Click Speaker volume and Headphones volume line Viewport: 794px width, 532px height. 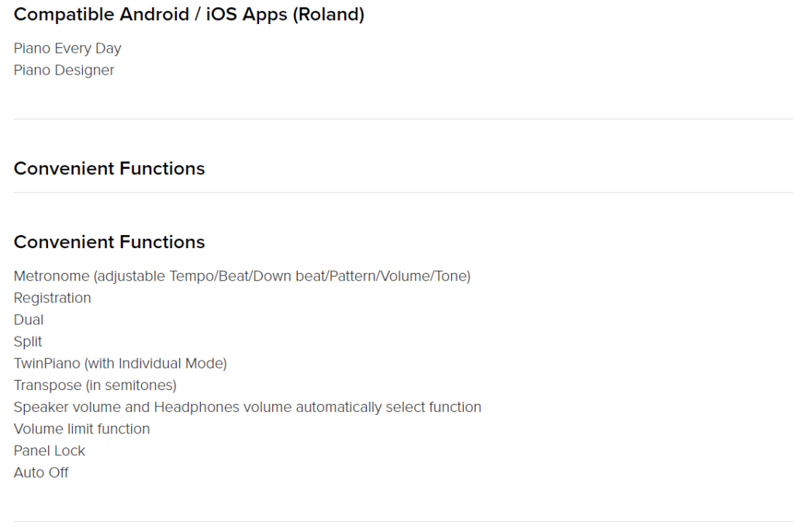[x=247, y=407]
